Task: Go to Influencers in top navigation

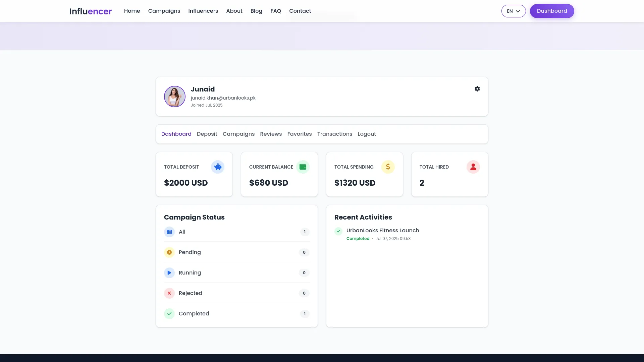Action: (x=203, y=11)
